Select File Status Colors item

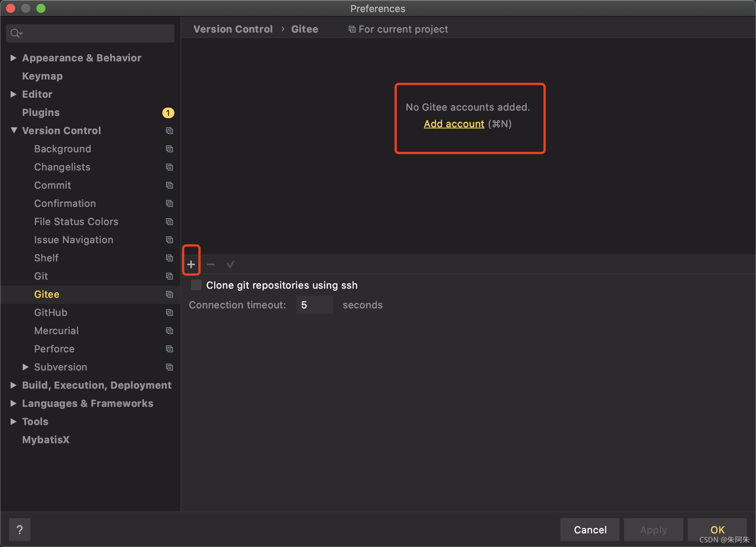click(x=76, y=222)
